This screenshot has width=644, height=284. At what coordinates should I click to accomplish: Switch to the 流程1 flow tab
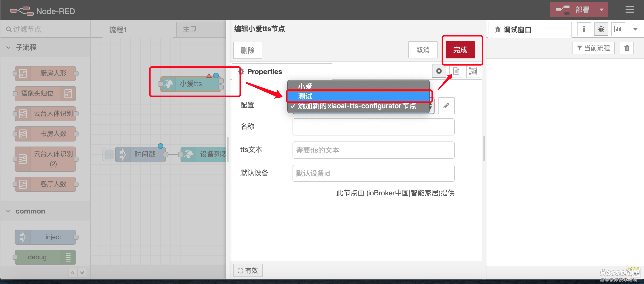[138, 30]
